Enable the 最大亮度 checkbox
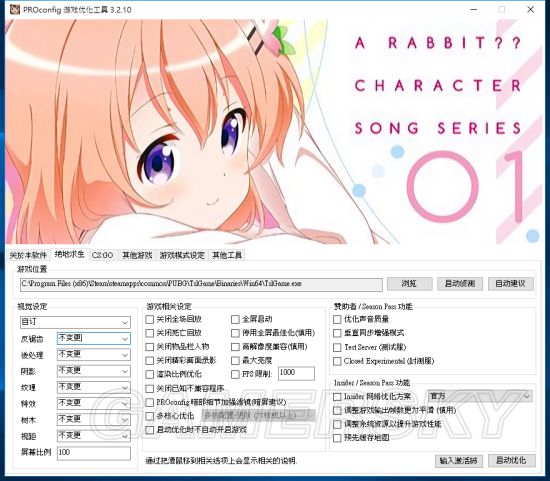550x481 pixels. 235,361
